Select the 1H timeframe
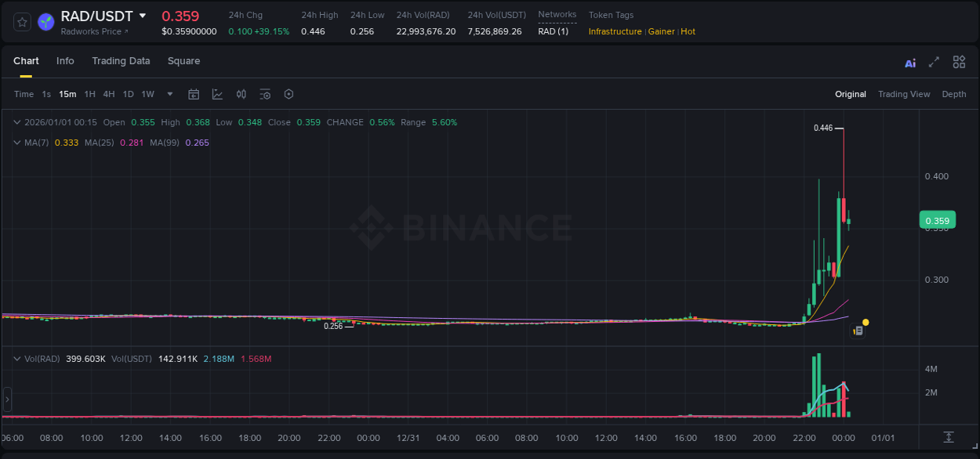980x459 pixels. coord(89,94)
